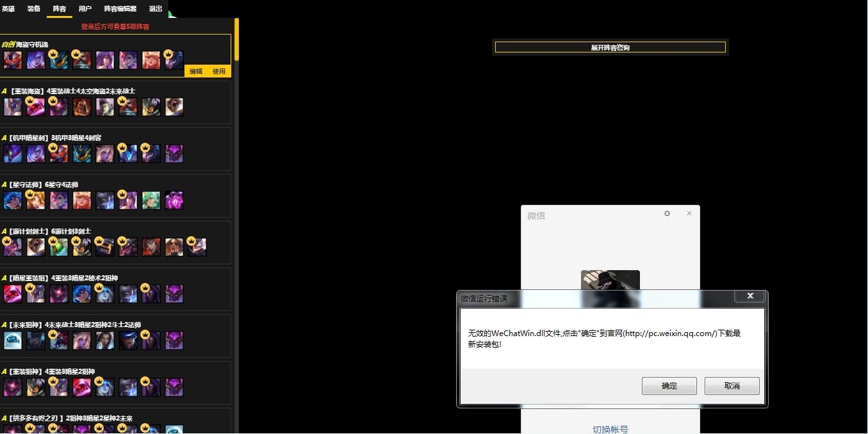
Task: Switch to the 英雄 tab
Action: 8,9
